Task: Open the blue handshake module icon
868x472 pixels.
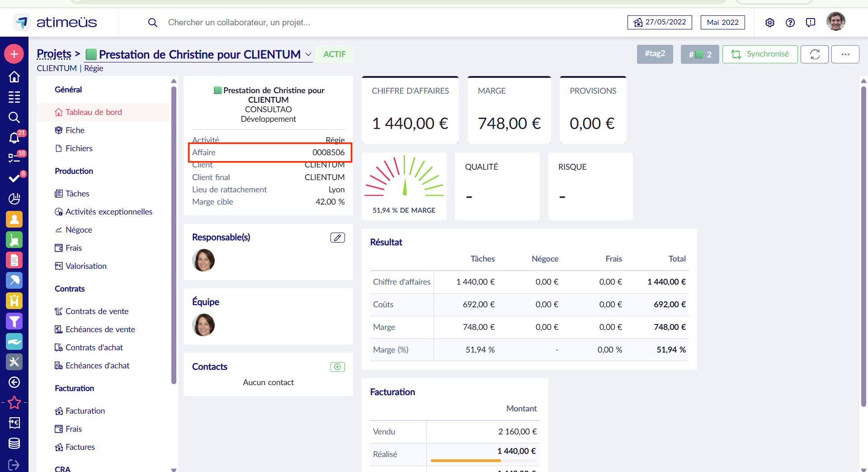Action: (14, 342)
